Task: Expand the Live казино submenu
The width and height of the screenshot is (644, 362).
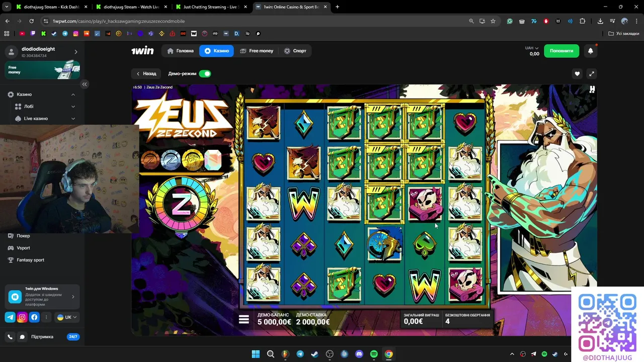Action: (x=73, y=119)
